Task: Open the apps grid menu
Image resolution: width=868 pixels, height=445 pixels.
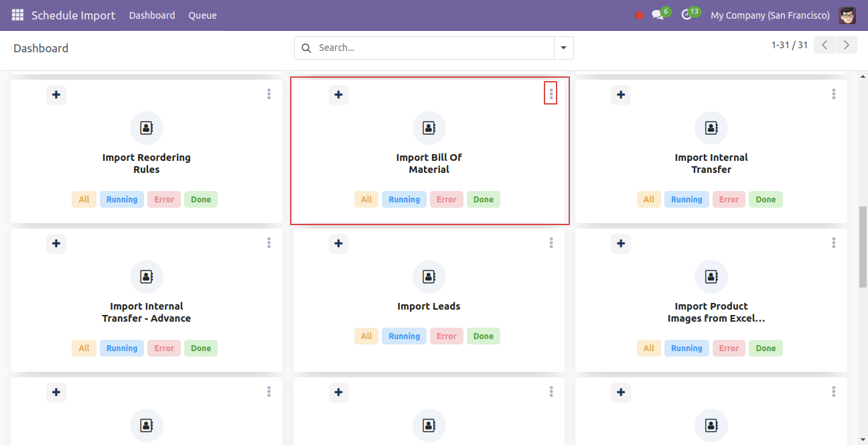Action: tap(17, 15)
